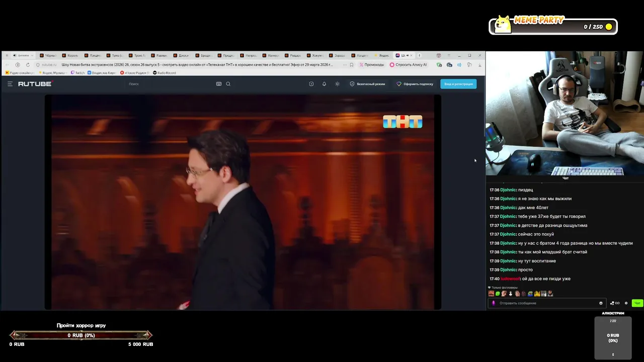Click the red username at 17:40 message
This screenshot has width=644, height=362.
coord(510,279)
